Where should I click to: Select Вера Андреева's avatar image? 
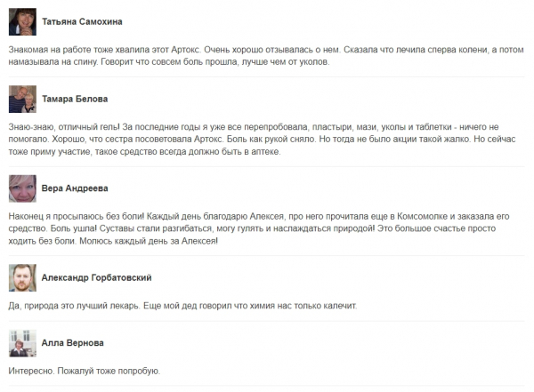click(22, 188)
